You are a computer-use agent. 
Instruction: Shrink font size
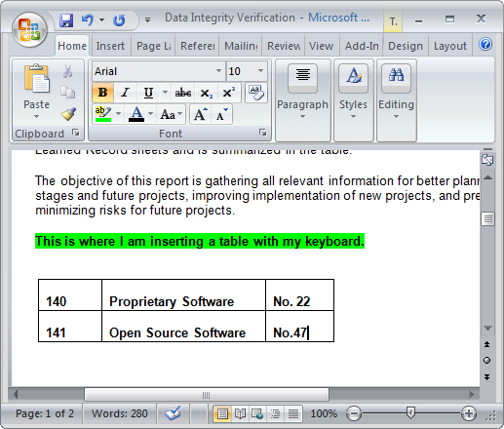[222, 114]
